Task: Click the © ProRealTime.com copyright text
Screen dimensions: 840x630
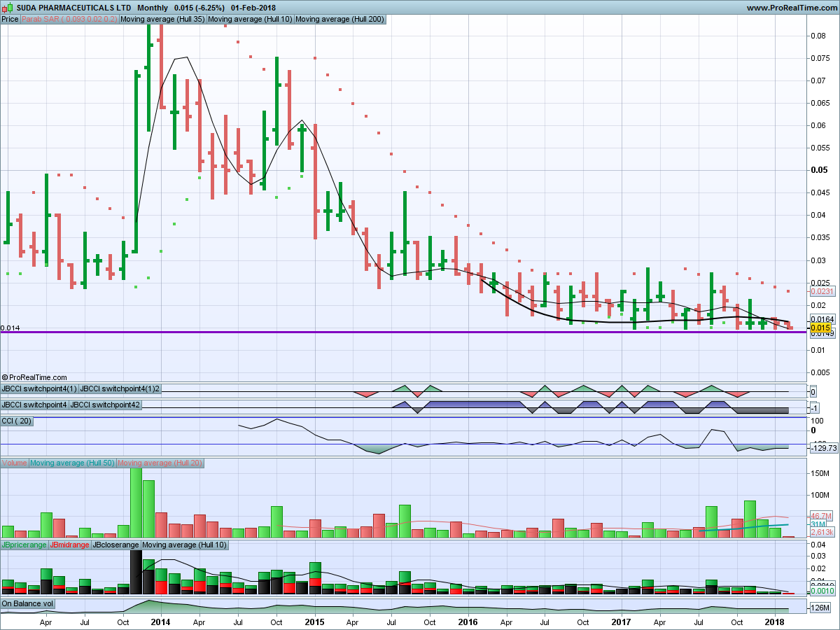Action: (34, 377)
